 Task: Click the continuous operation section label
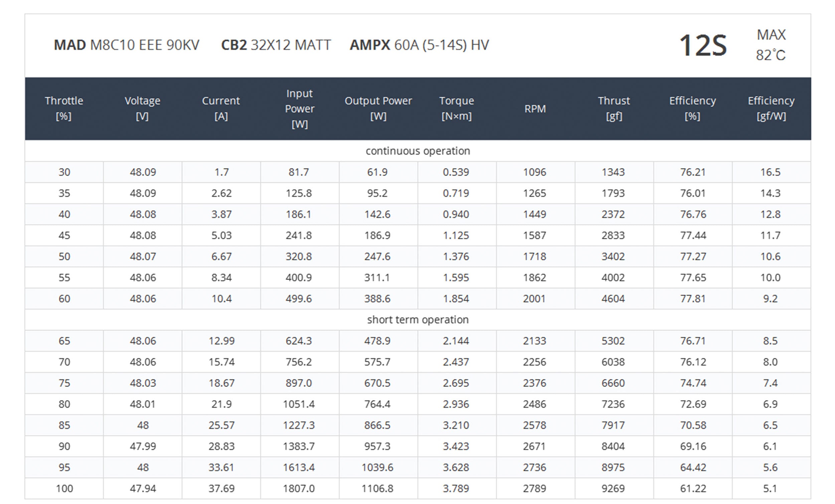click(417, 151)
